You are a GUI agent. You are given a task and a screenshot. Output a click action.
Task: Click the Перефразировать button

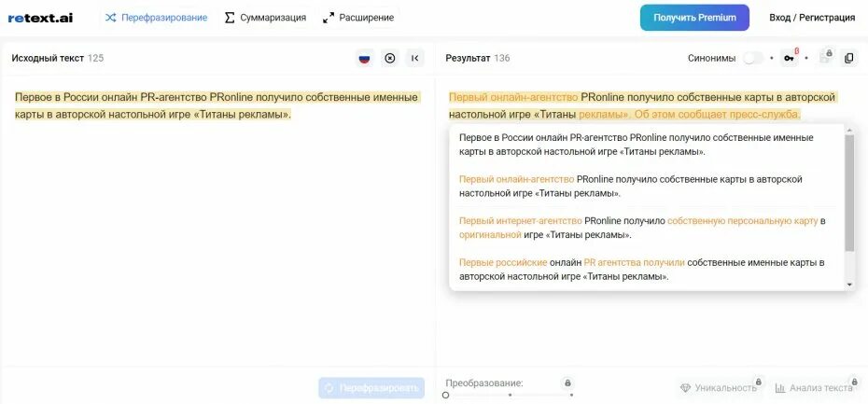tap(371, 388)
